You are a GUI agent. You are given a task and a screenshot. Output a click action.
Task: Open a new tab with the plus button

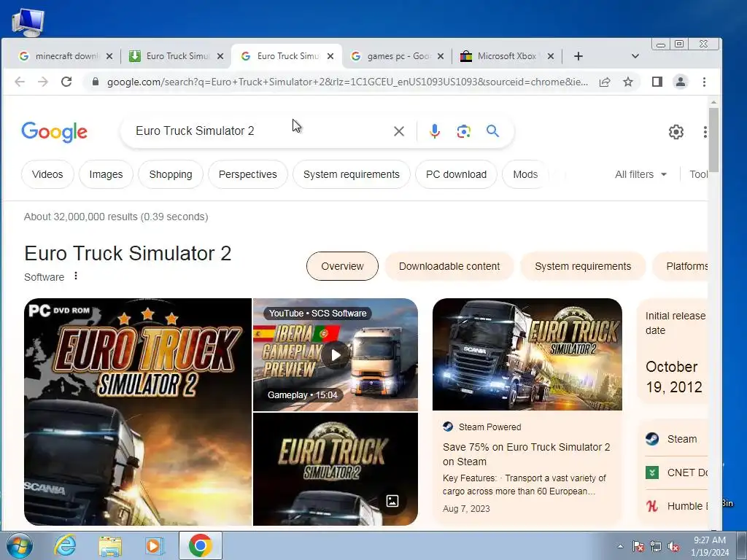click(578, 56)
